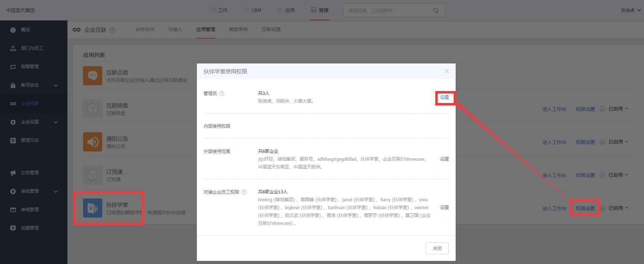Expand the 企业设置 sidebar section

coord(56,122)
